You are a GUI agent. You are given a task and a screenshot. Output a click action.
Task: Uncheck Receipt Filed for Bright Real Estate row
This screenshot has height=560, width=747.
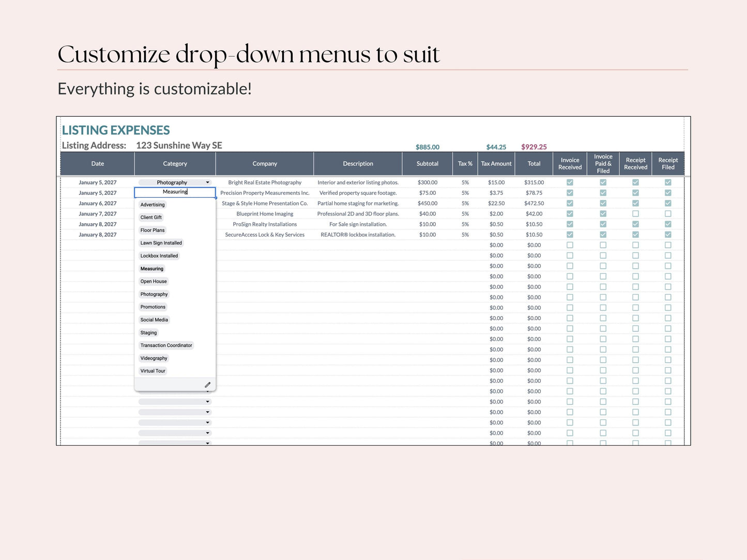pyautogui.click(x=668, y=182)
